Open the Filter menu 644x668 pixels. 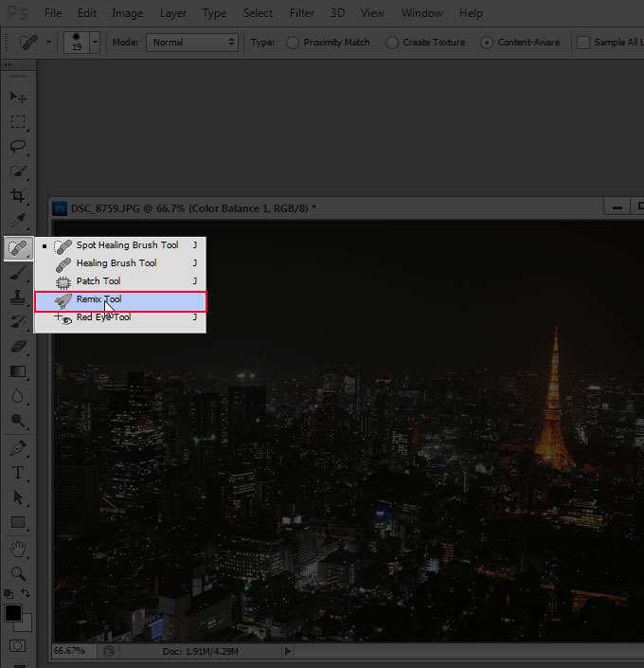301,13
